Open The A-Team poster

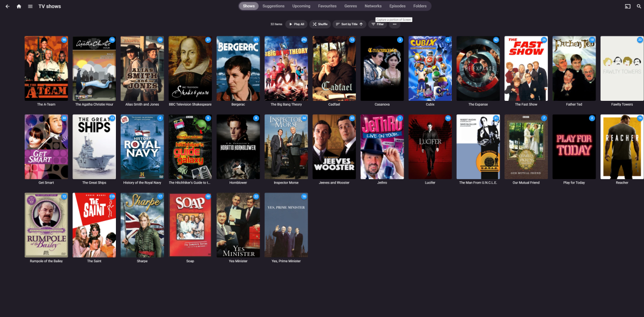[x=46, y=68]
